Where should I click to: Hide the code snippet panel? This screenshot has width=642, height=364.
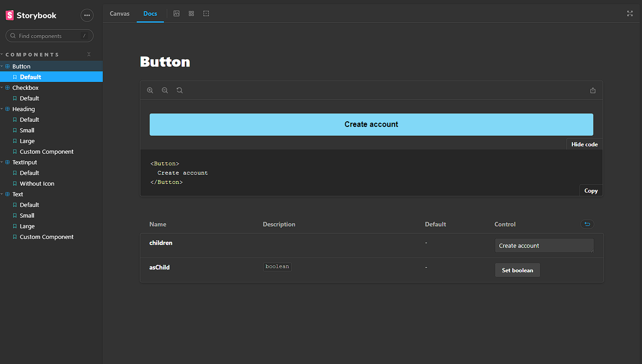coord(584,144)
